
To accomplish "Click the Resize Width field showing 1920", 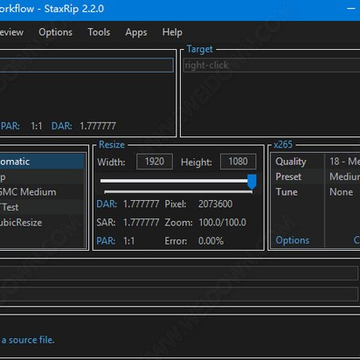I will pos(155,162).
